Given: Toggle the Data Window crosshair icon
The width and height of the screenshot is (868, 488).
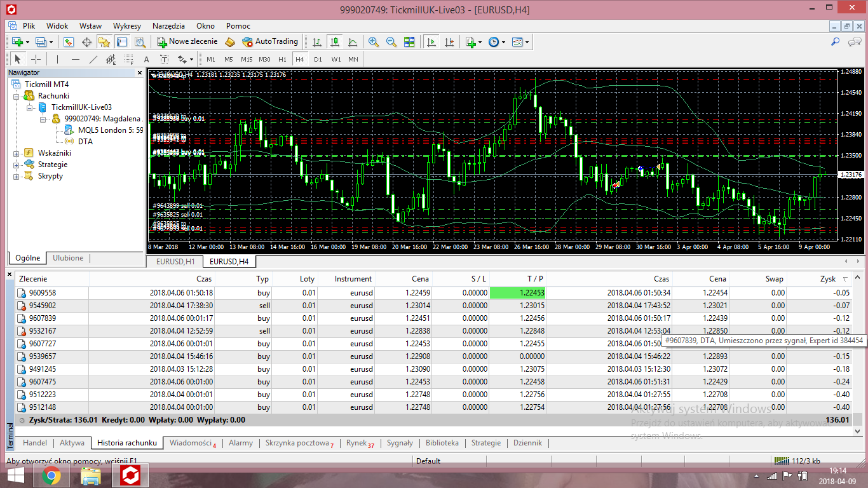Looking at the screenshot, I should pos(86,42).
